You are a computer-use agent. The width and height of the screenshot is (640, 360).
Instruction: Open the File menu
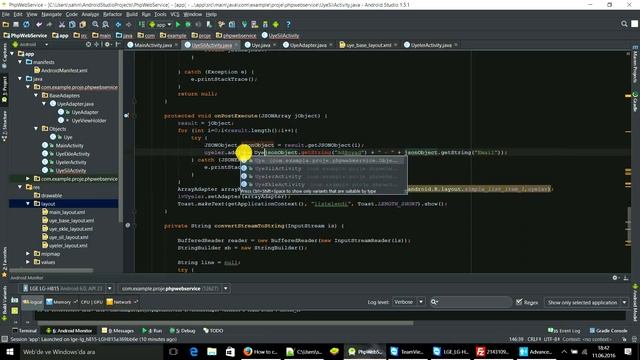[x=6, y=14]
